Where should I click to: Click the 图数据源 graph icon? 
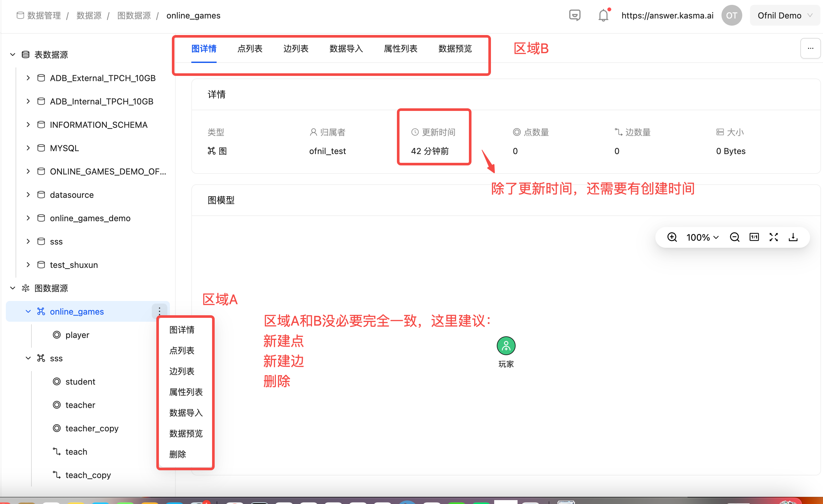click(x=25, y=288)
